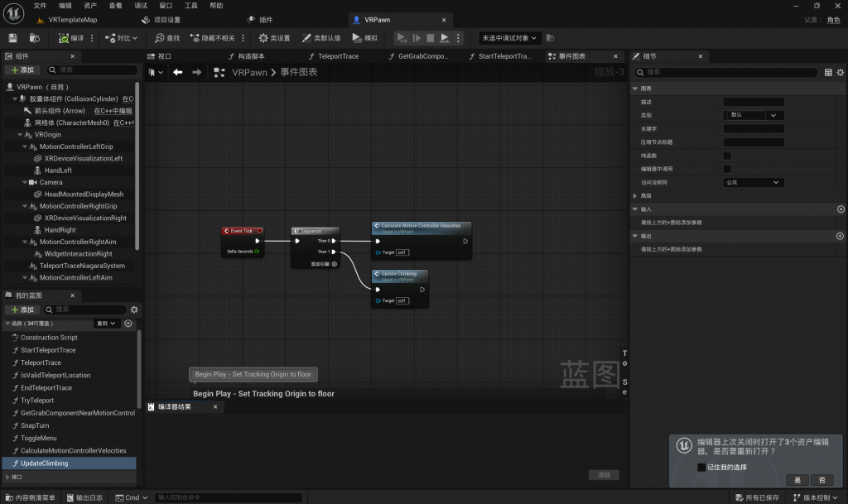Click the 添加 button in components panel
The width and height of the screenshot is (848, 504).
[x=22, y=70]
